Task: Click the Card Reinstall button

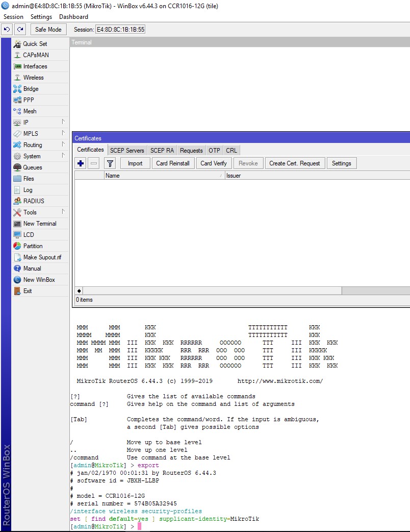Action: tap(173, 163)
